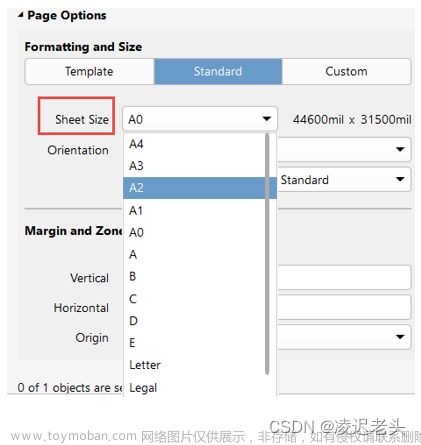Viewport: 421px width, 445px height.
Task: Expand the Orientation dropdown arrow
Action: pyautogui.click(x=400, y=149)
